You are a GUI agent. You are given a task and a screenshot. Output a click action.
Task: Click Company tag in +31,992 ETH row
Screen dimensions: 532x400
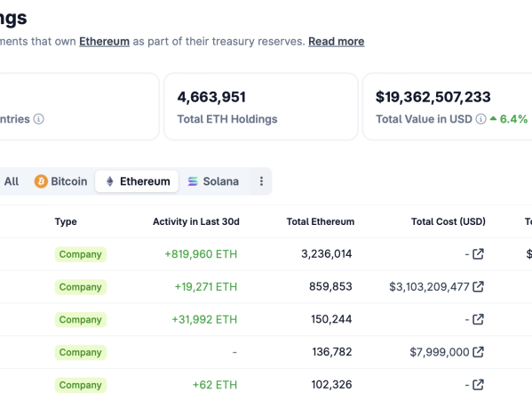click(x=81, y=319)
